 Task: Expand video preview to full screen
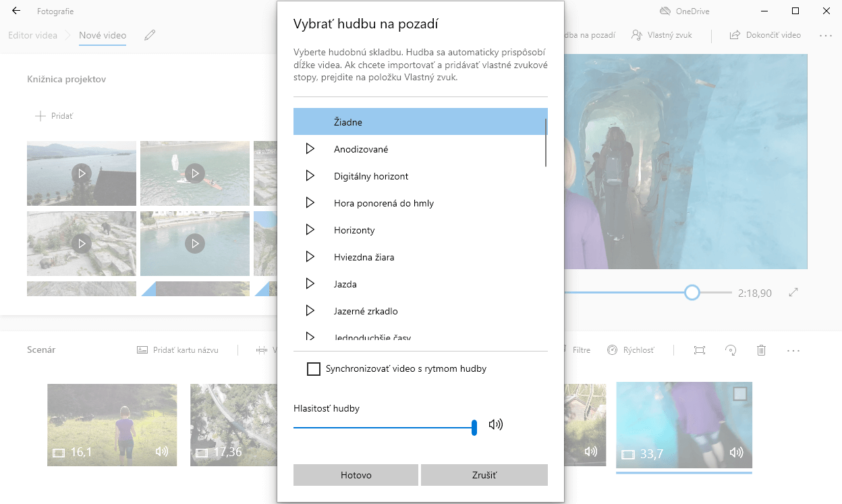click(x=793, y=293)
